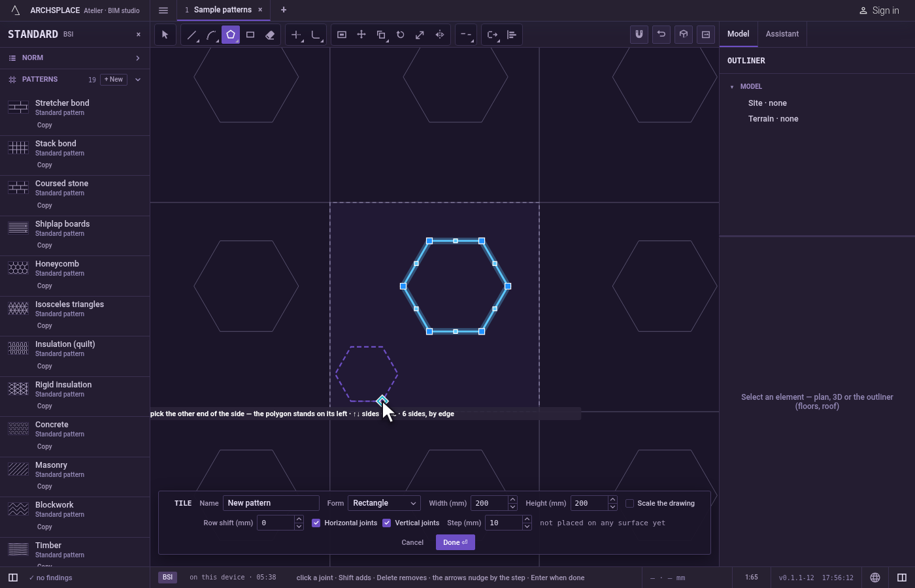The image size is (915, 588).
Task: Click the align tool icon
Action: coord(512,35)
